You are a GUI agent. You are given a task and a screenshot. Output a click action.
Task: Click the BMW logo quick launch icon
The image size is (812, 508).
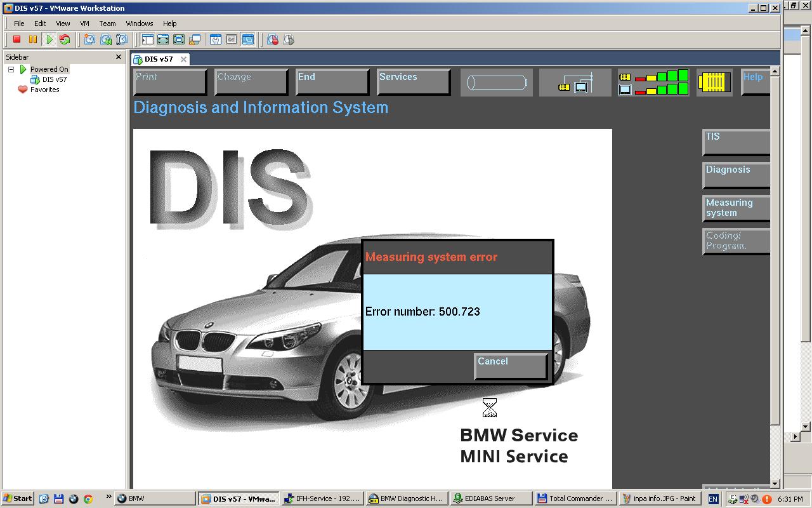point(73,499)
